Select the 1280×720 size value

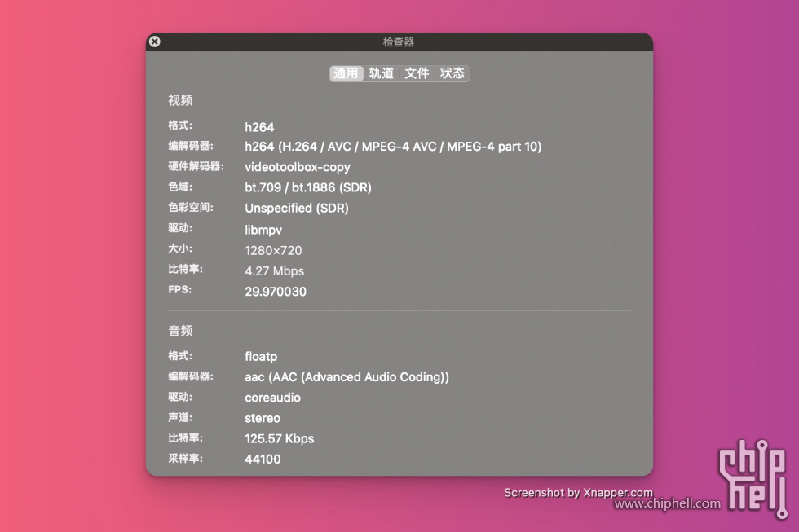point(272,250)
